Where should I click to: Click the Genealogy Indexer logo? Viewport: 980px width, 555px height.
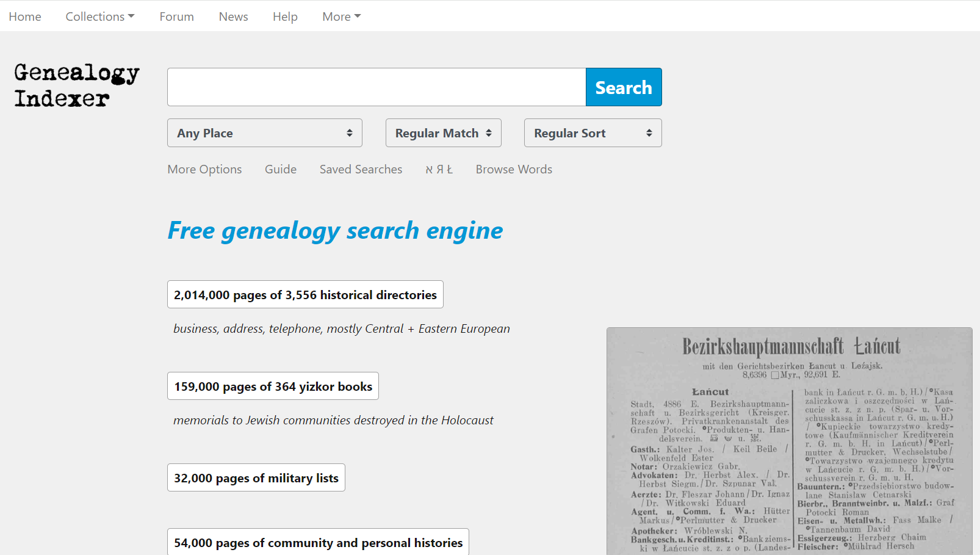pyautogui.click(x=76, y=85)
